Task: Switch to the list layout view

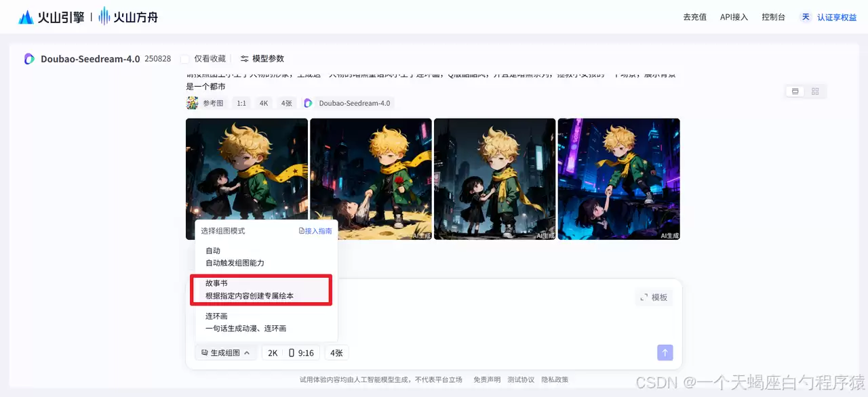Action: pyautogui.click(x=795, y=91)
